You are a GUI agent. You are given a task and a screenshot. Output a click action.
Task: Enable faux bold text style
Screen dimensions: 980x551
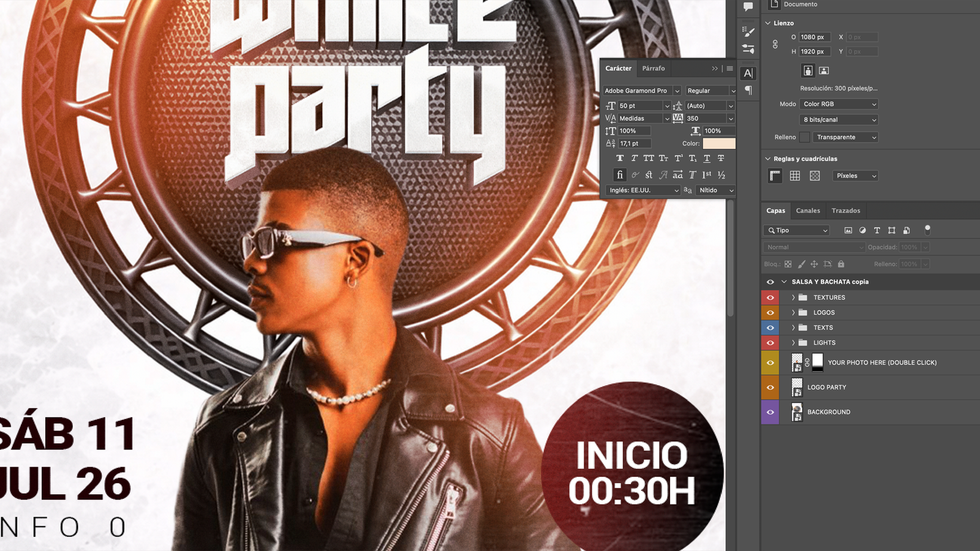coord(620,159)
